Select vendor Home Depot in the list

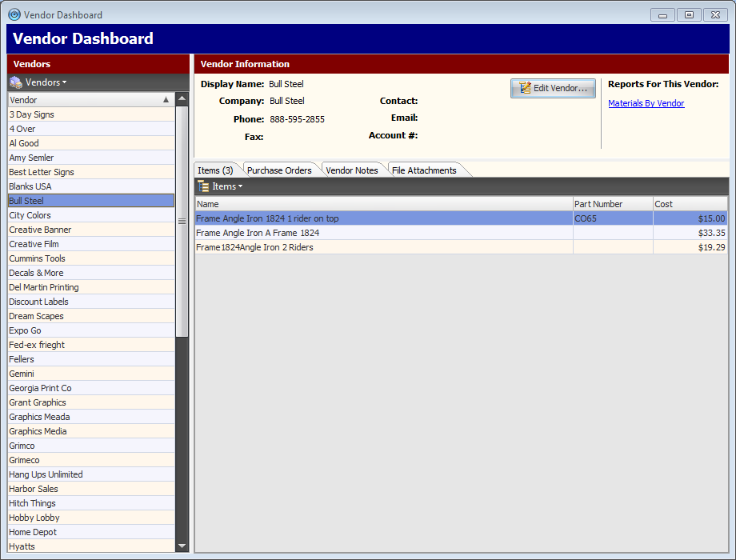coord(33,532)
